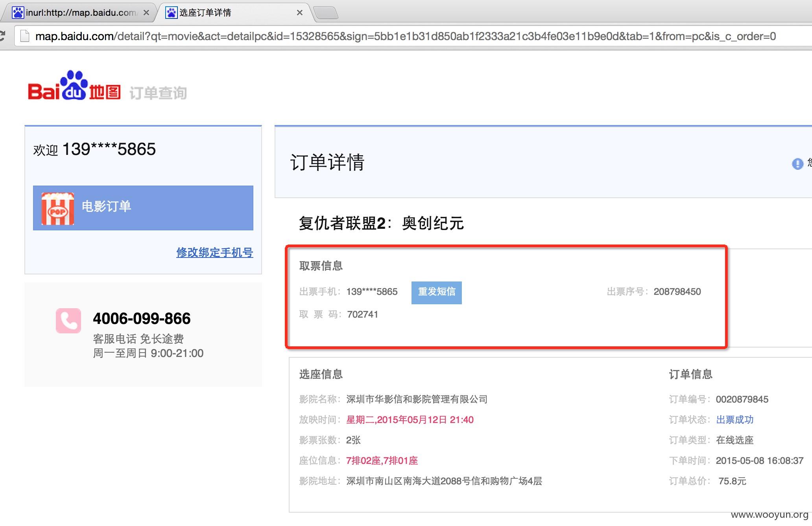This screenshot has height=526, width=812.
Task: Click cinema address 深圳市南山区南海大道2088号
Action: (444, 481)
